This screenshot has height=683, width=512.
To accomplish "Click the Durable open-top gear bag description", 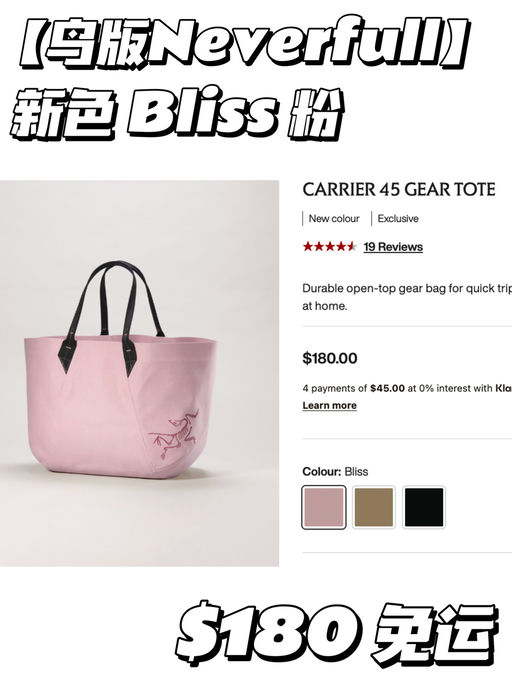I will click(407, 297).
